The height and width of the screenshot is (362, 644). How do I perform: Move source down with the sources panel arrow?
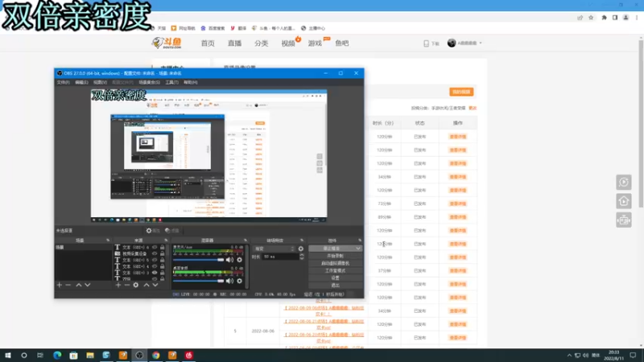[155, 285]
